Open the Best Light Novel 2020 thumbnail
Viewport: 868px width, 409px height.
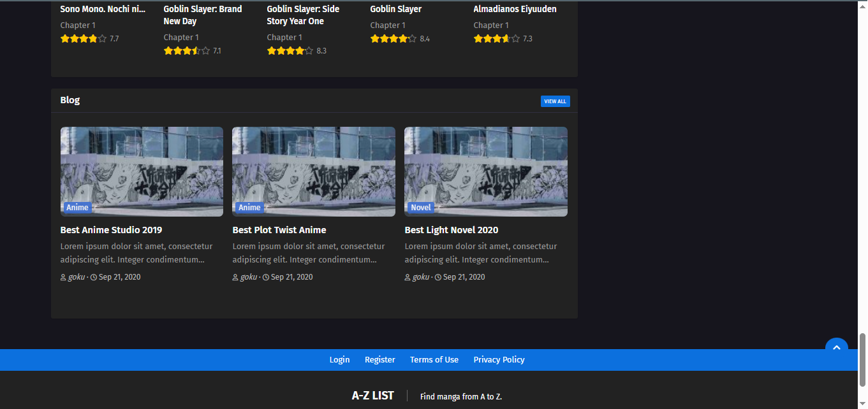[x=486, y=171]
